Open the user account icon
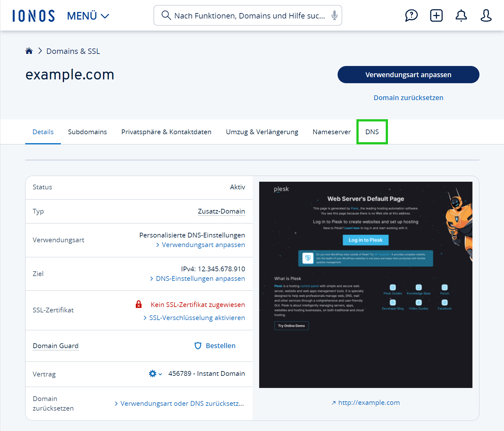 tap(486, 15)
